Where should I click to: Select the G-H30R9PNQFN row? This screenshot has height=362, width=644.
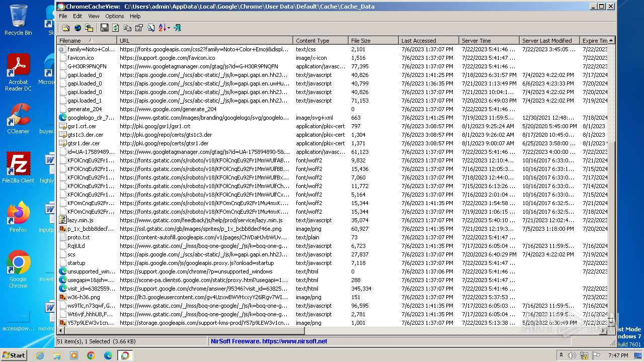click(332, 66)
